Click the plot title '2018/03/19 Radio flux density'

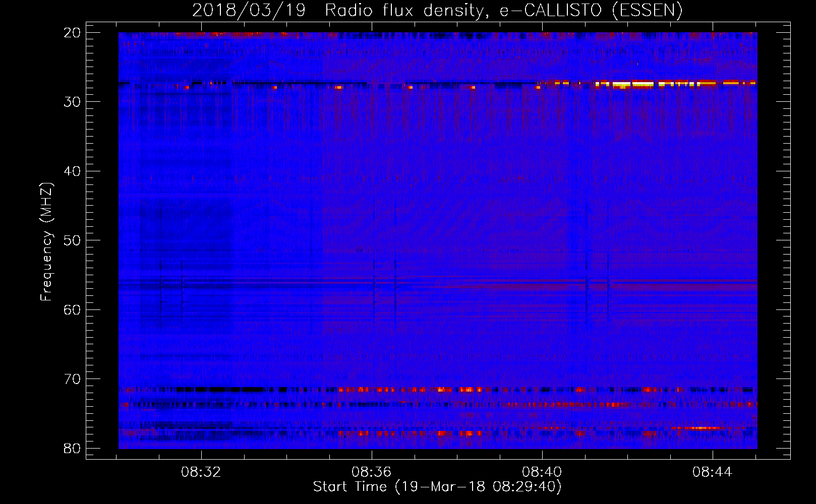pos(437,11)
